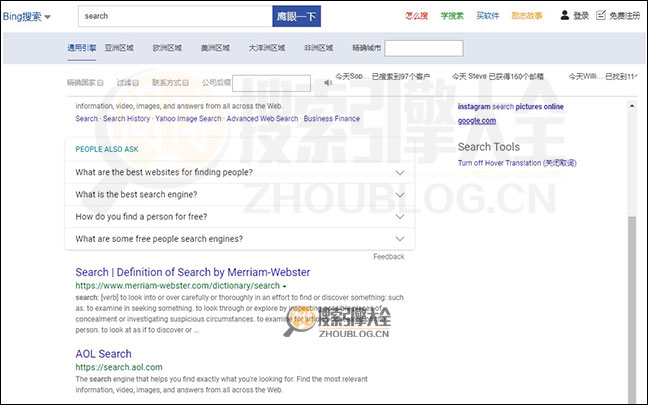Image resolution: width=648 pixels, height=405 pixels.
Task: Open the Business Finance link
Action: point(331,119)
